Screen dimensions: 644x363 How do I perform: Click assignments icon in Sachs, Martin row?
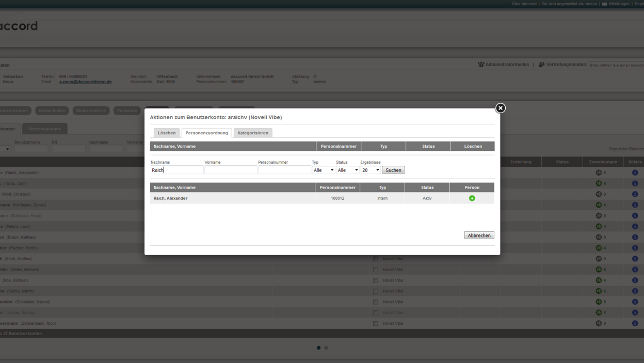tap(599, 291)
